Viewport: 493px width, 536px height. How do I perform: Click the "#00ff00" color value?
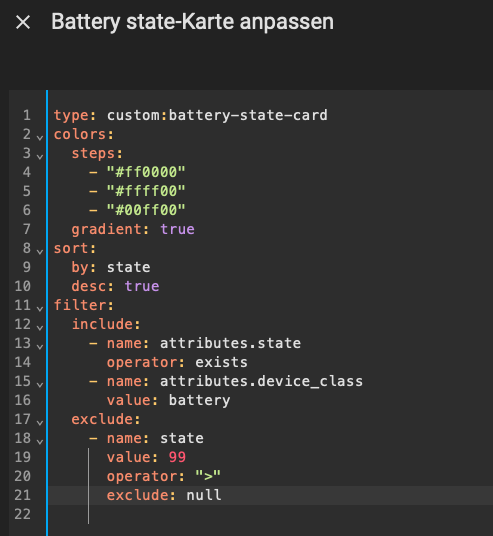click(146, 210)
